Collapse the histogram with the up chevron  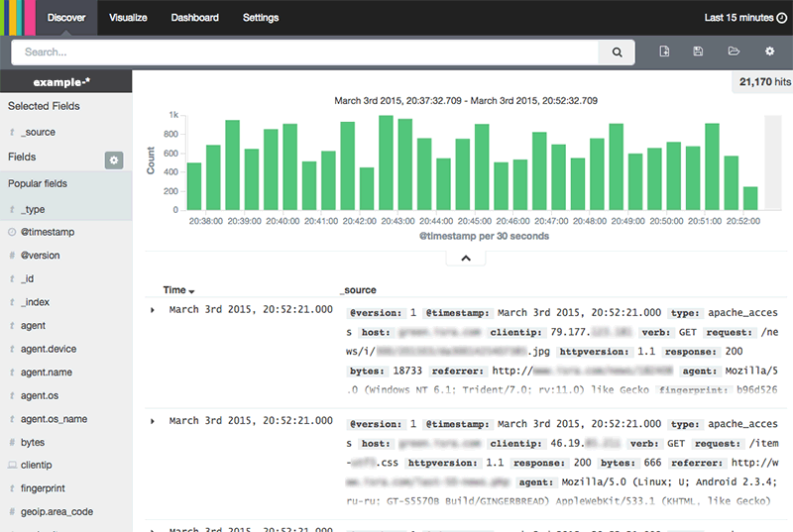[x=466, y=259]
